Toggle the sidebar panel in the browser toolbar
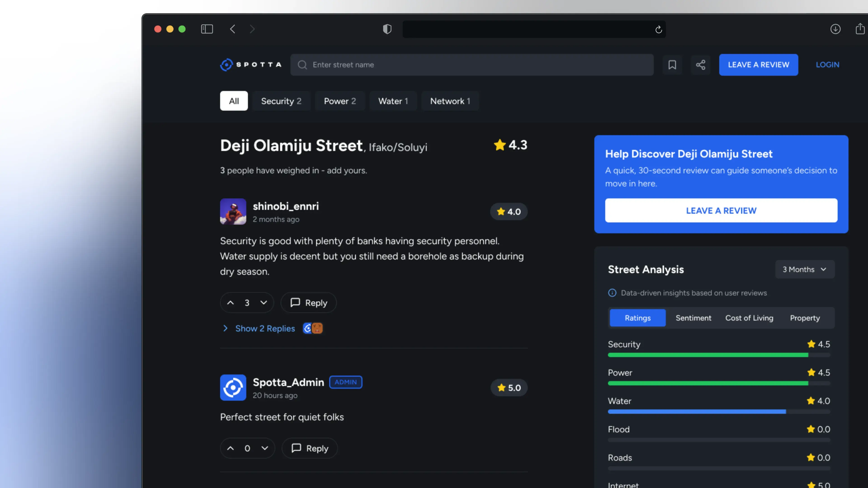868x488 pixels. (207, 29)
